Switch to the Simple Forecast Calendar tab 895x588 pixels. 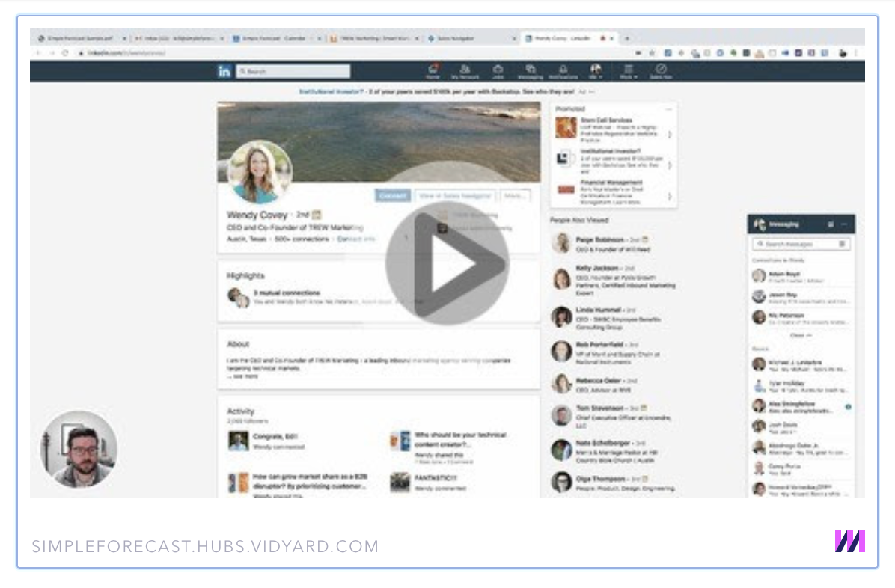(276, 38)
